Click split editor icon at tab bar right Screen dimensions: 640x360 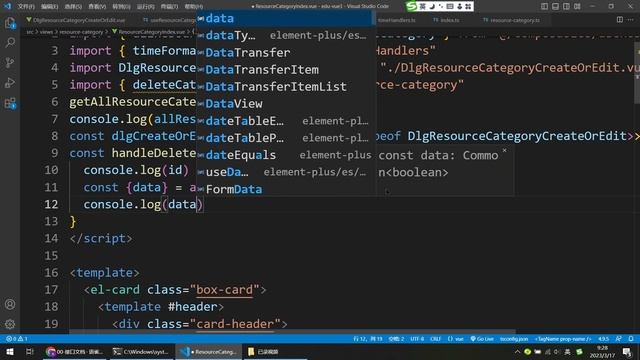tap(620, 20)
